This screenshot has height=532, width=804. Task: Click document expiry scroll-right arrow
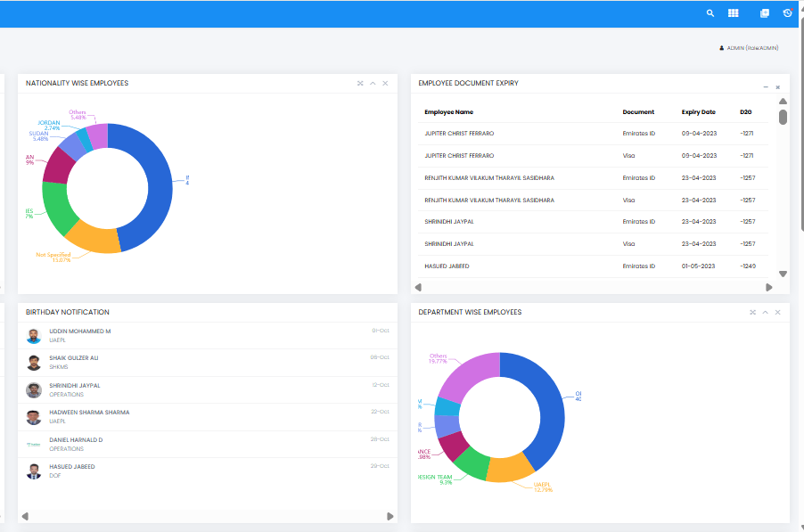[x=769, y=287]
